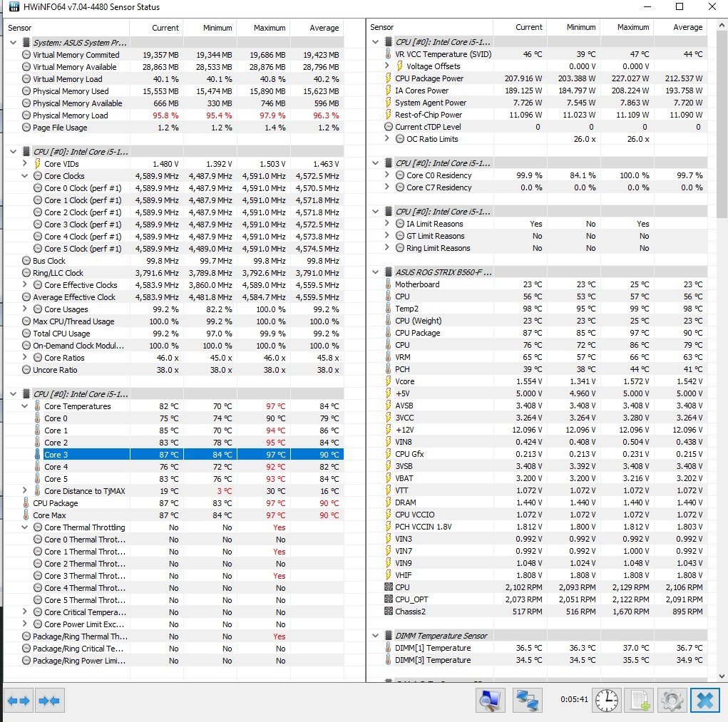Click the expand columns left-right arrows button

click(19, 700)
